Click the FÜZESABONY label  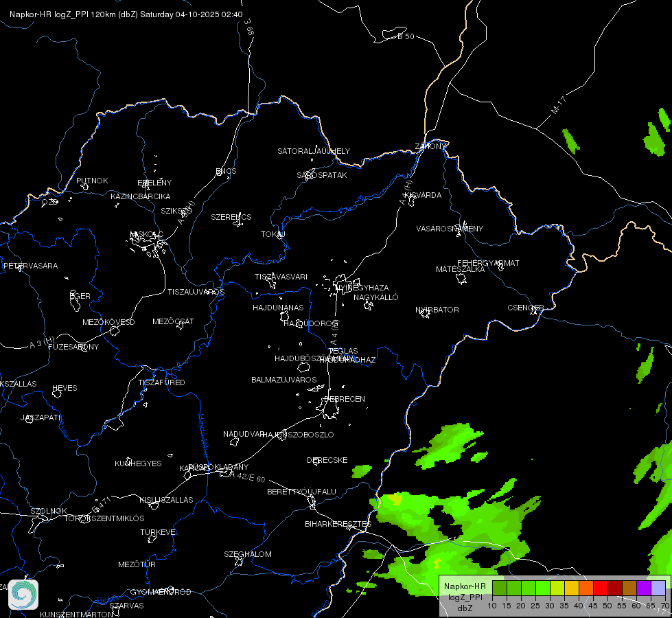point(73,347)
